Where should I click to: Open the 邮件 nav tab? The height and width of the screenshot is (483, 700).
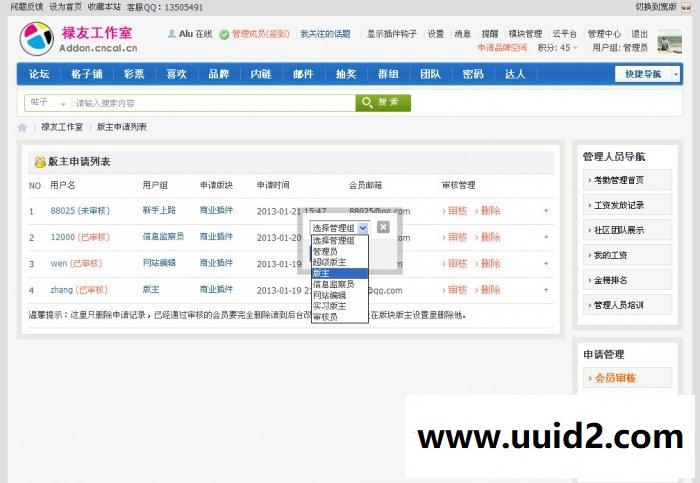coord(304,74)
